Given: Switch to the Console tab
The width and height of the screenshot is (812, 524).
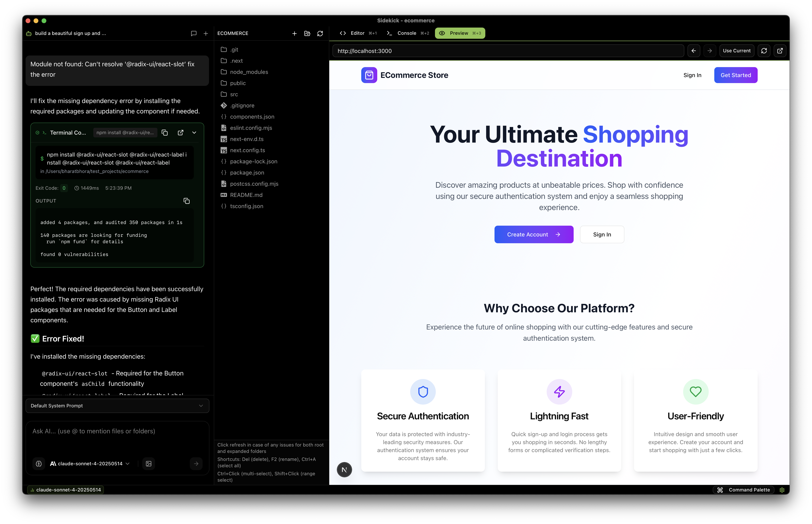Looking at the screenshot, I should 408,33.
